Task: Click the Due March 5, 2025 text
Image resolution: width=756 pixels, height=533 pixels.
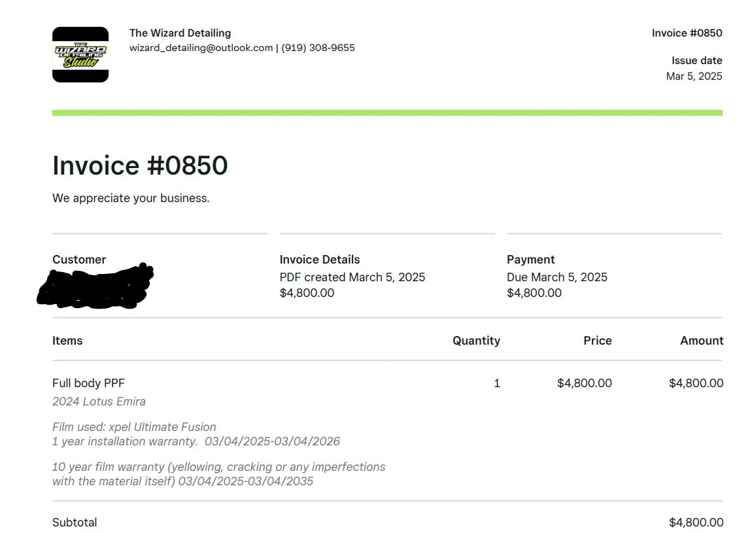Action: (x=557, y=277)
